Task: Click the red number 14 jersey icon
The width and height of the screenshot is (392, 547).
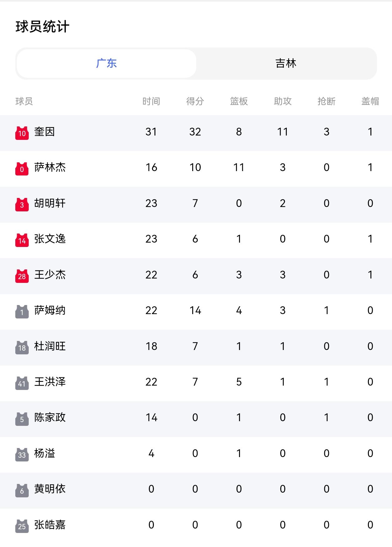Action: click(22, 240)
